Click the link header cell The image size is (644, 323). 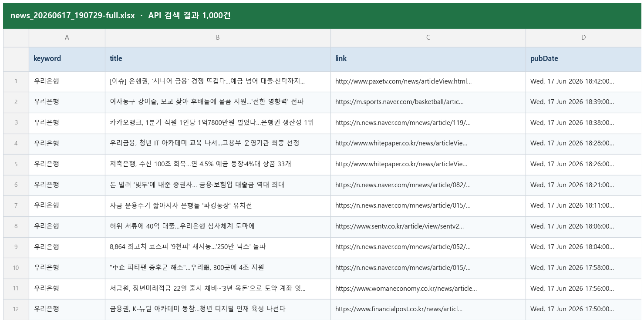(x=428, y=59)
